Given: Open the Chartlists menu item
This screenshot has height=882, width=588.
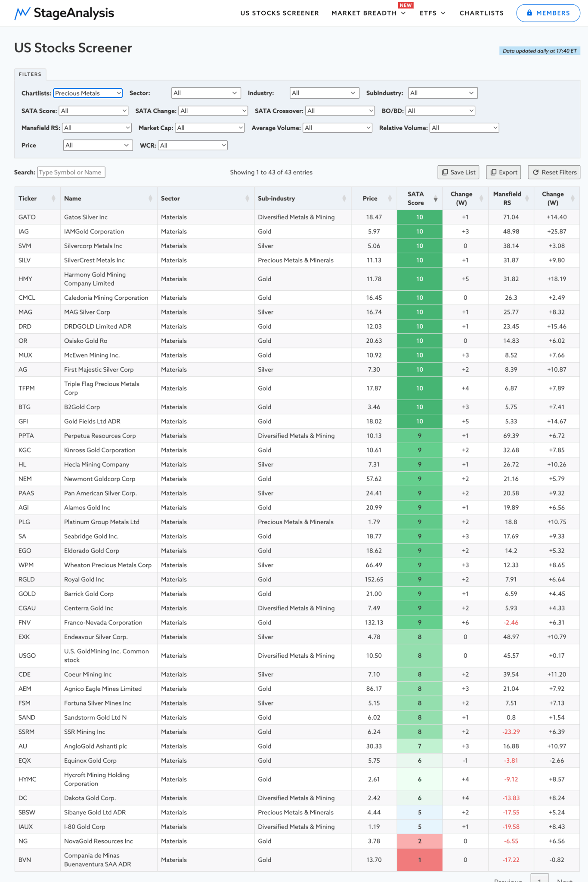Looking at the screenshot, I should [482, 13].
